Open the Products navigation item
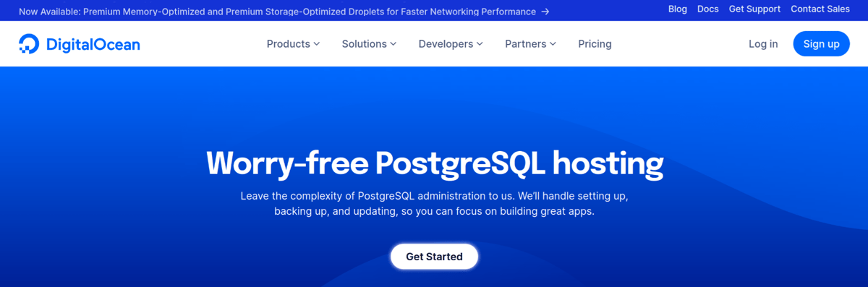This screenshot has width=868, height=287. [293, 44]
